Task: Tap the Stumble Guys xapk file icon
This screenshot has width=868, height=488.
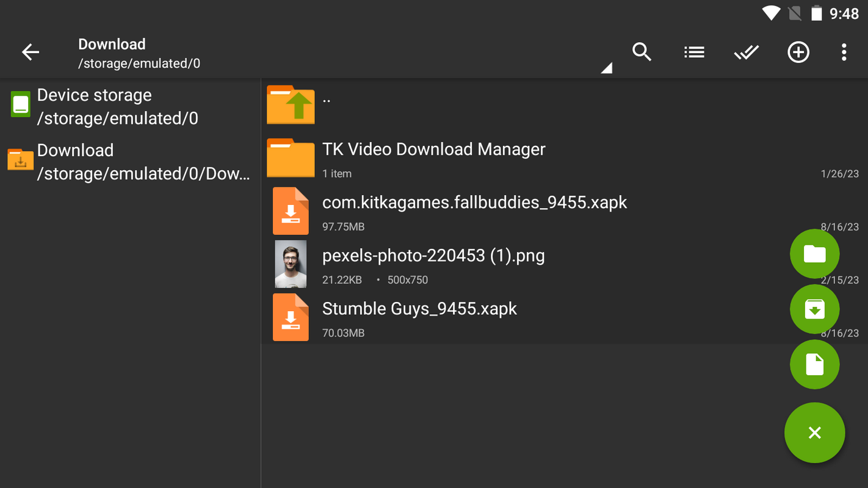Action: click(x=291, y=317)
